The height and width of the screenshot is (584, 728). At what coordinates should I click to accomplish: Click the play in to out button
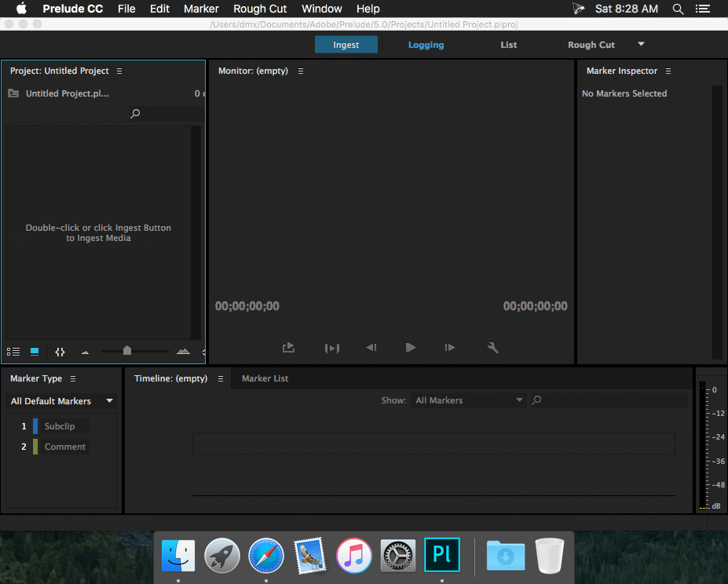coord(332,348)
